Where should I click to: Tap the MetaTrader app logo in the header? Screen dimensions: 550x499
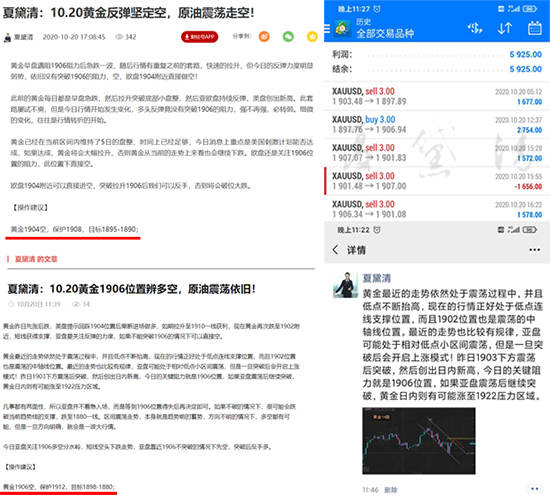[x=342, y=28]
